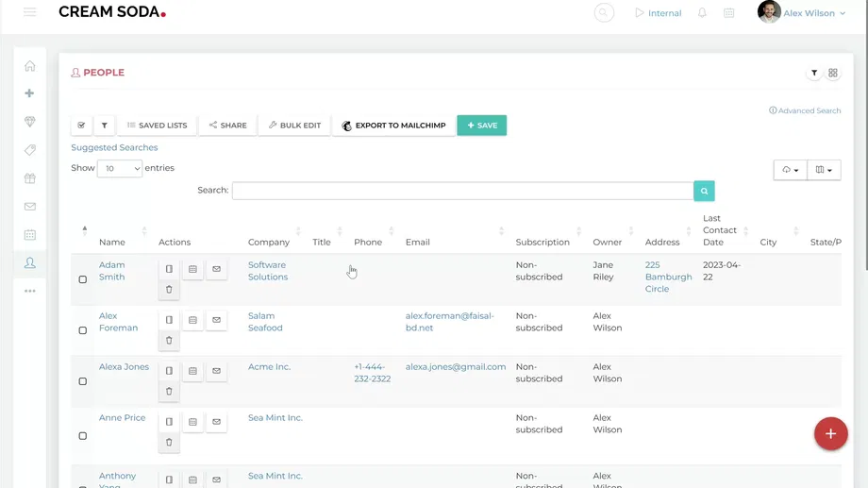Check the Adam Smith row checkbox
Viewport: 868px width, 488px height.
pos(83,279)
